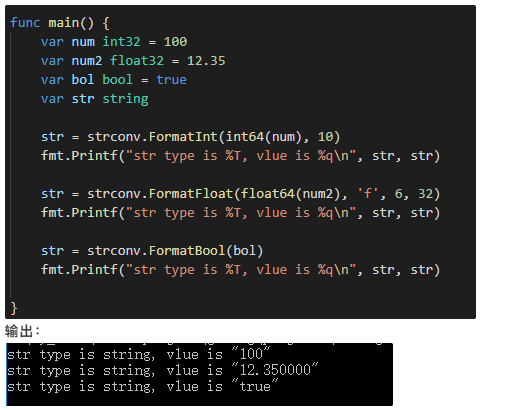Click the string type in var str
The height and width of the screenshot is (410, 513).
(125, 99)
